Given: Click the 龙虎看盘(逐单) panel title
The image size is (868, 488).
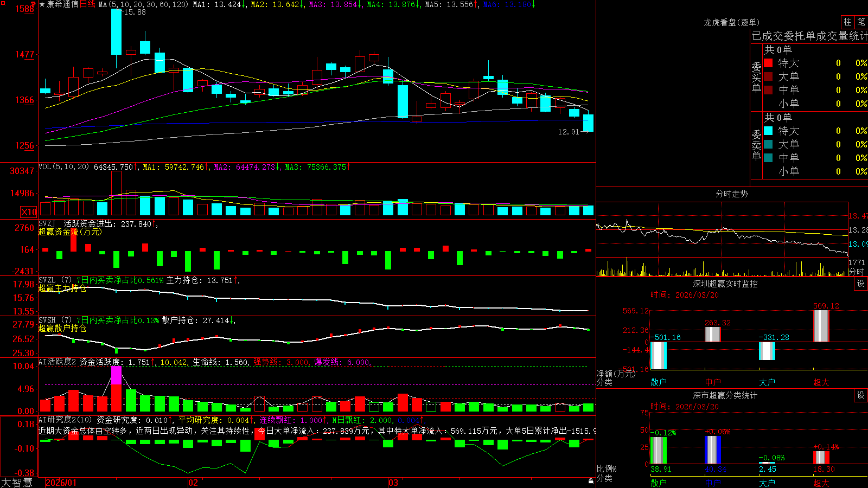Looking at the screenshot, I should click(x=731, y=22).
